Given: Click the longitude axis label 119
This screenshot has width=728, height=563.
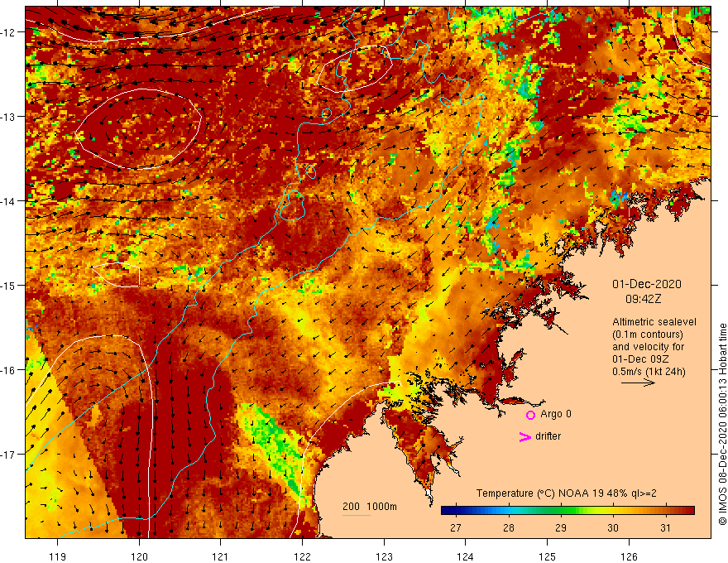Looking at the screenshot, I should (x=58, y=556).
